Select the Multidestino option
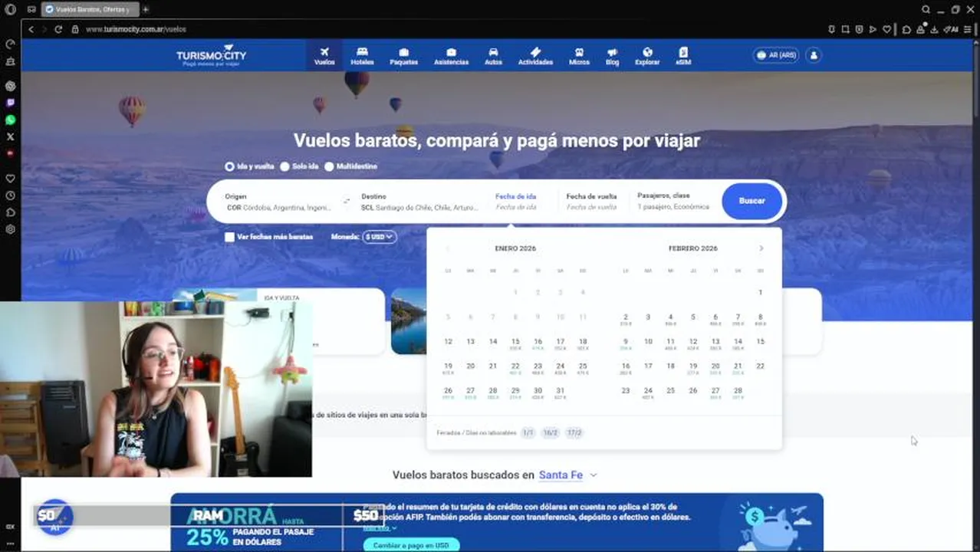Viewport: 980px width, 552px height. [350, 166]
